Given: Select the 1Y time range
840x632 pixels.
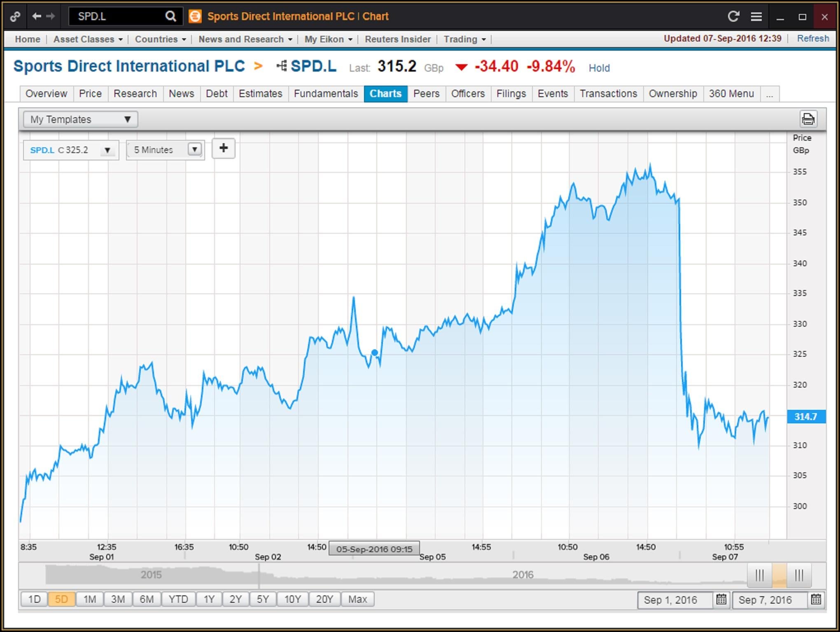Looking at the screenshot, I should [x=209, y=599].
